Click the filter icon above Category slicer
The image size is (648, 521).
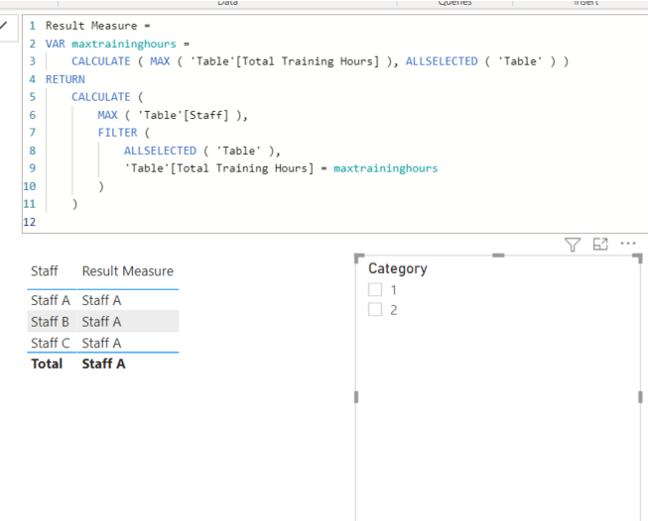pos(572,245)
